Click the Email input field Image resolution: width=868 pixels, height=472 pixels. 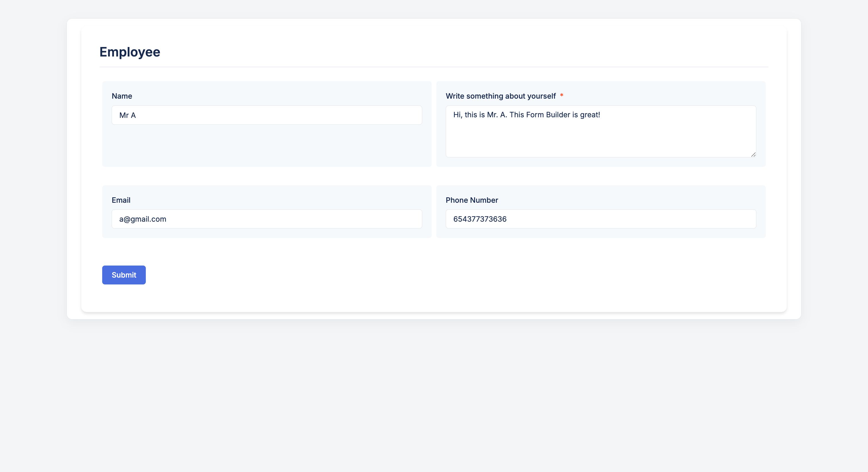pyautogui.click(x=267, y=219)
